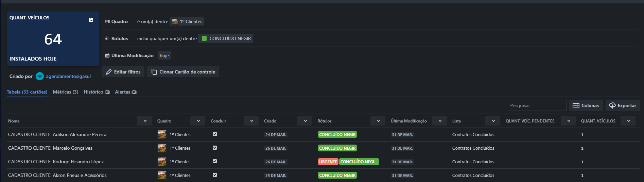Click 31 DE MAR. in Rodrigo Elisandro López row
Screen dimensions: 644x182
tap(402, 162)
